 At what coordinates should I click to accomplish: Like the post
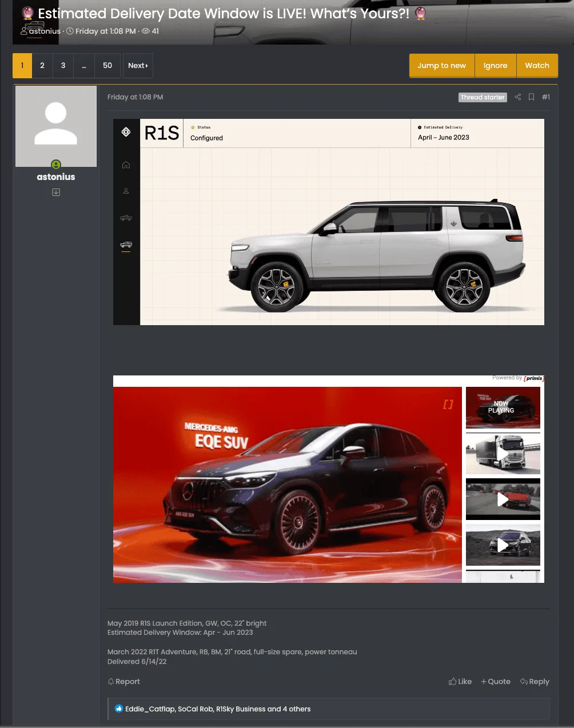pos(460,682)
